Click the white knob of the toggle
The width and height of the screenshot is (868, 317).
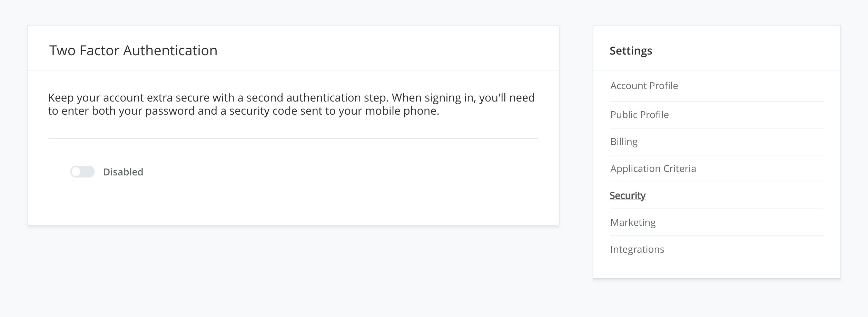click(x=76, y=172)
